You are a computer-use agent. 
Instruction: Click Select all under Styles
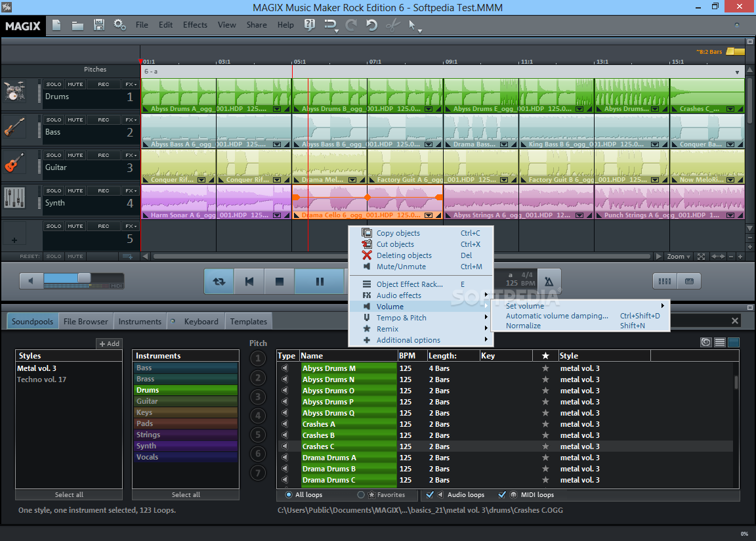click(69, 494)
